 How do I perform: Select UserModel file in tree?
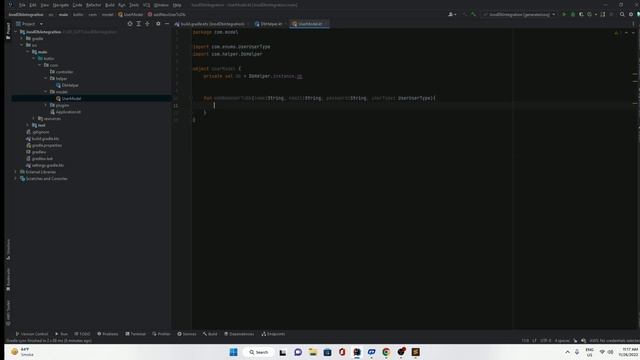coord(68,98)
